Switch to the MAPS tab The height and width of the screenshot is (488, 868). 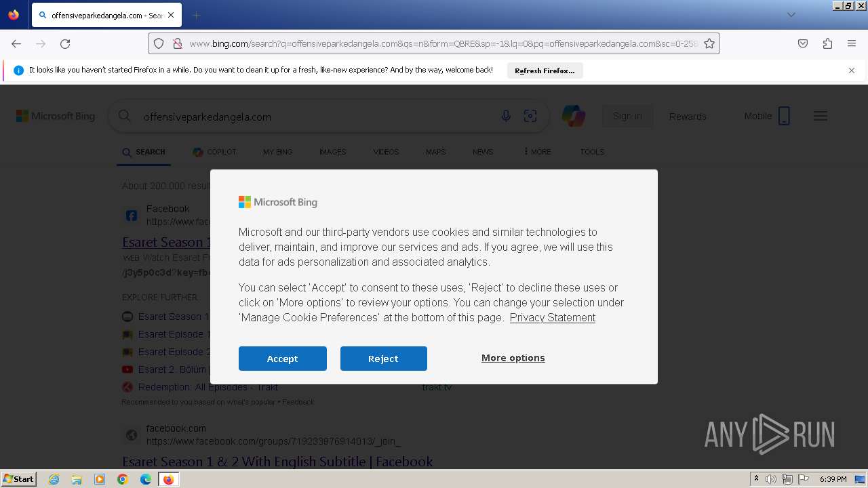click(x=436, y=152)
